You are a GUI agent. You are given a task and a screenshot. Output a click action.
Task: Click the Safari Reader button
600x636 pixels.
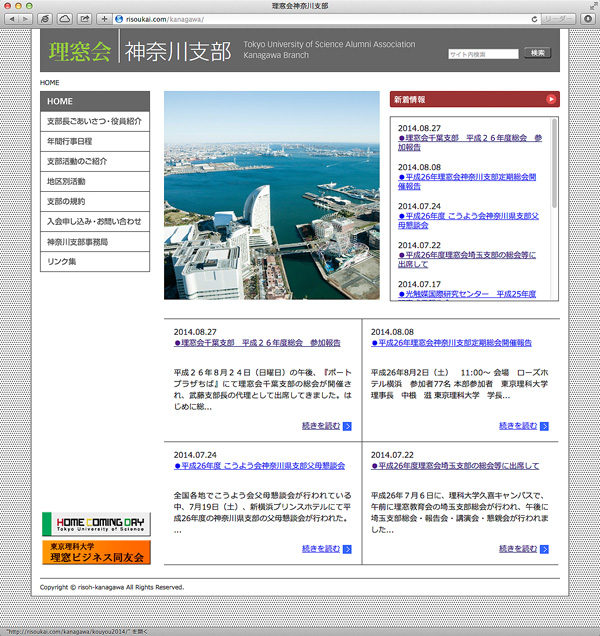tap(559, 19)
